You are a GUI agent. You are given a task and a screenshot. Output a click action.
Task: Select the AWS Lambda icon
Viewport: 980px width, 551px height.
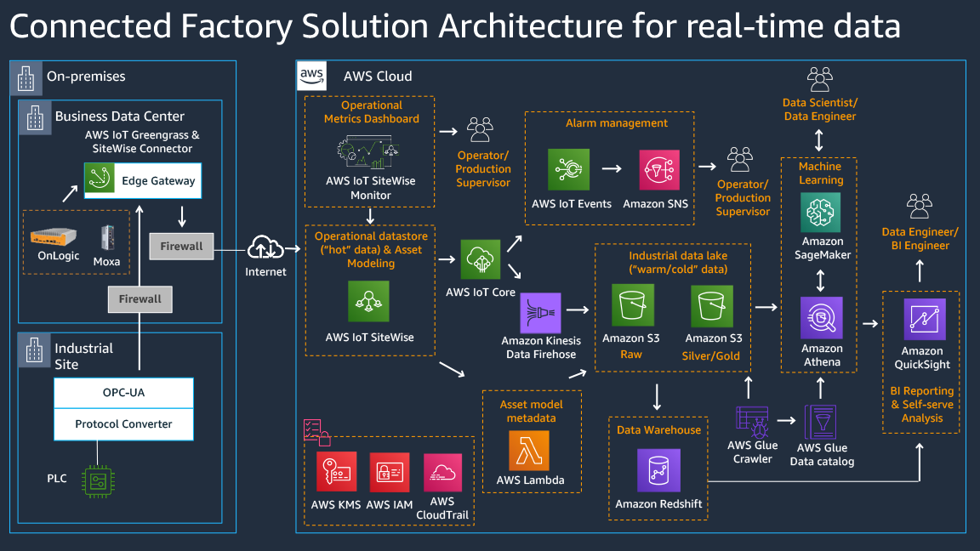point(531,450)
